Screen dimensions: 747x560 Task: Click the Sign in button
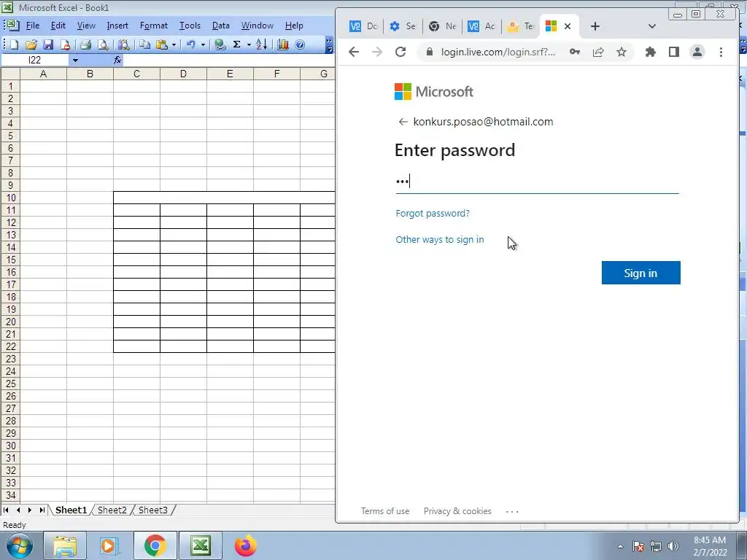click(x=640, y=273)
